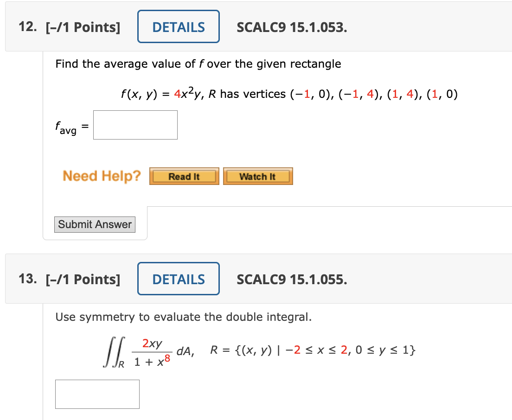Open DETAILS for problem 12
512x420 pixels.
178,26
